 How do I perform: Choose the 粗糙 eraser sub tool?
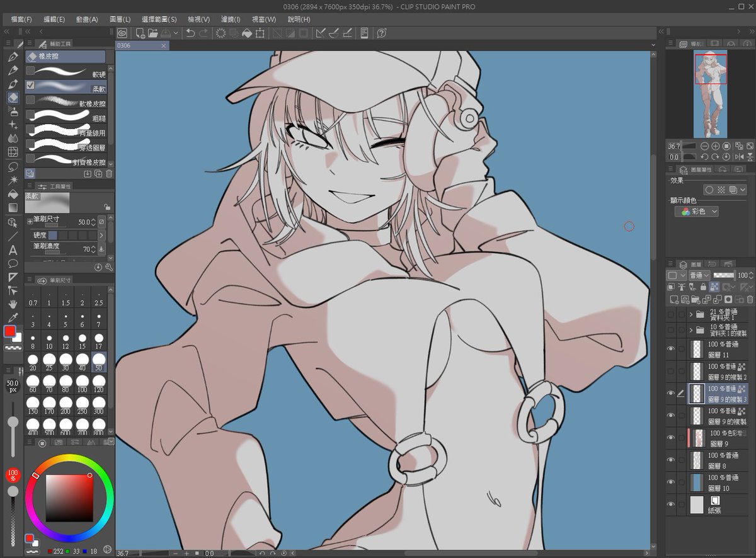pyautogui.click(x=66, y=115)
